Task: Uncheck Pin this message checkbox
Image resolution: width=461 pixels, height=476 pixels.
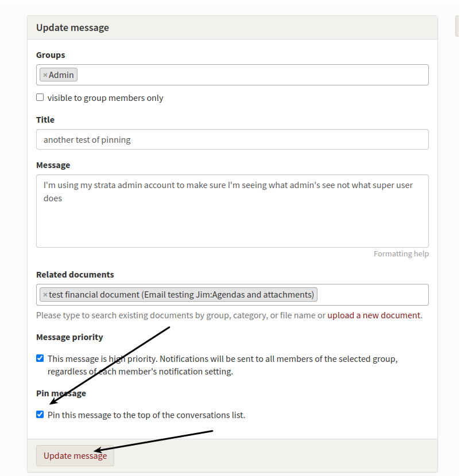Action: 40,415
